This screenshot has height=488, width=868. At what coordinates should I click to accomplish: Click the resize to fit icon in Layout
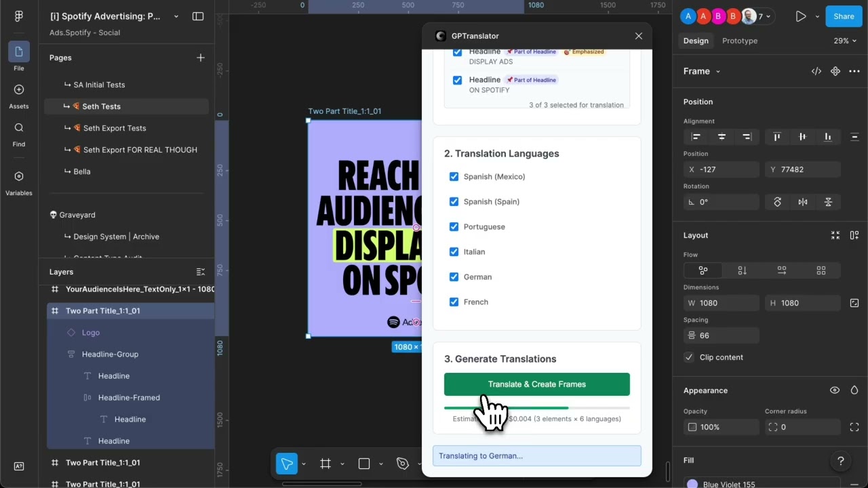point(835,235)
